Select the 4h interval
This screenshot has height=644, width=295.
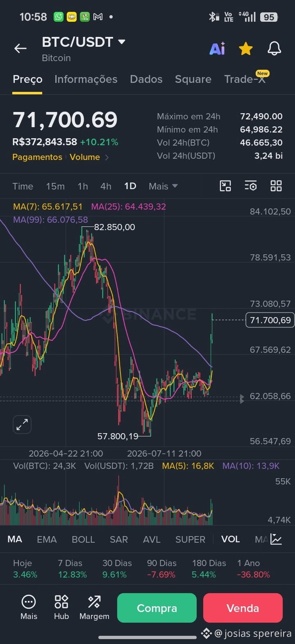[106, 186]
